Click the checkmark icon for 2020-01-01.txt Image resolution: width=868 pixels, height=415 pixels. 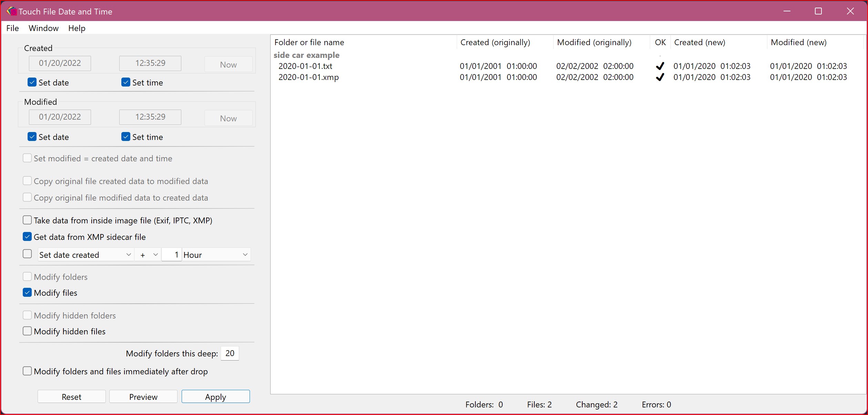point(660,66)
